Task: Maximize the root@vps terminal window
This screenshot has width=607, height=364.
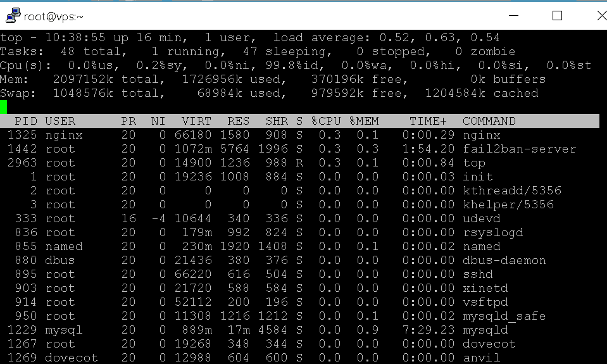Action: (x=557, y=16)
